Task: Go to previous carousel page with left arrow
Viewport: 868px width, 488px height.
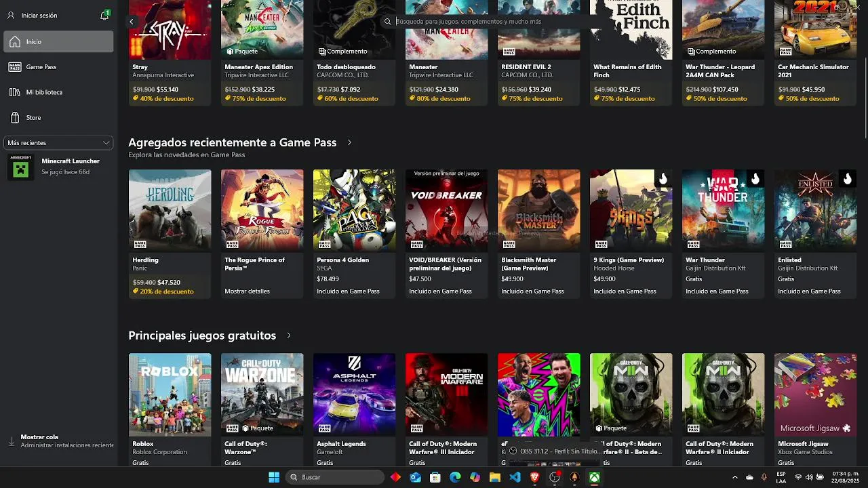Action: click(132, 22)
